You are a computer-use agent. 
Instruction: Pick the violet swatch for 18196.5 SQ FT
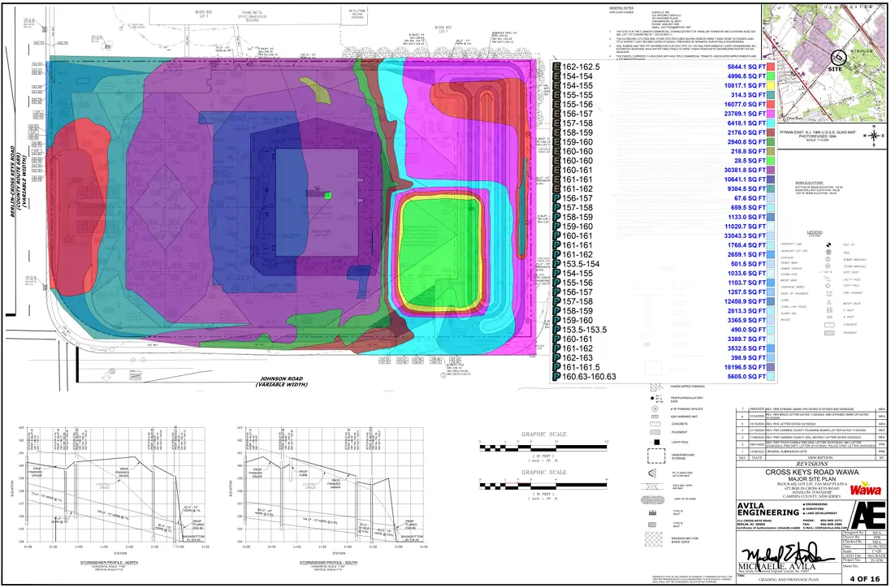[x=771, y=367]
